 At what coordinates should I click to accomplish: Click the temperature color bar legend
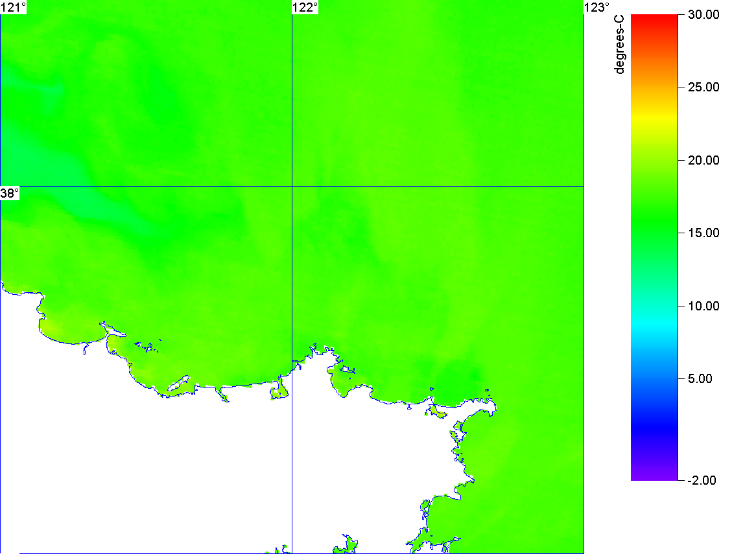click(x=654, y=248)
